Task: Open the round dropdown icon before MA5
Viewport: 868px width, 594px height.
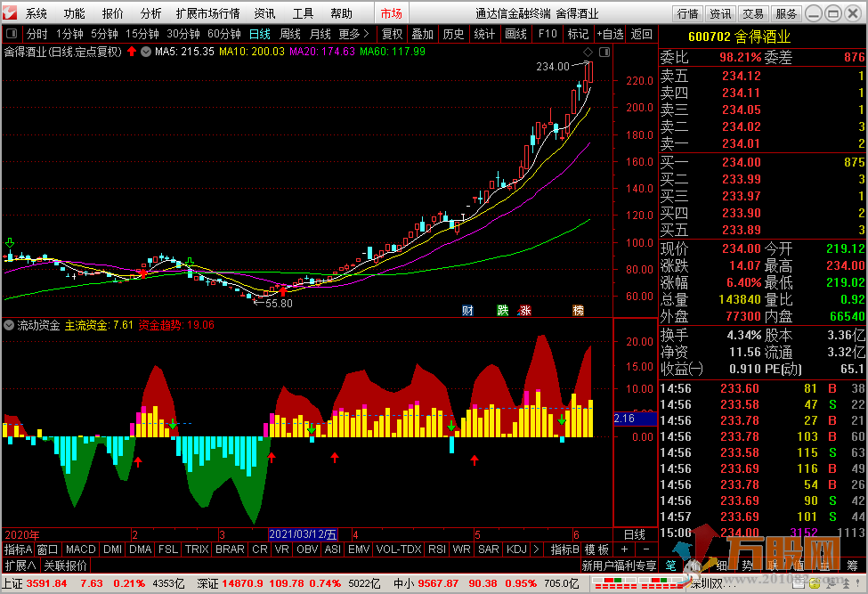Action: click(146, 52)
